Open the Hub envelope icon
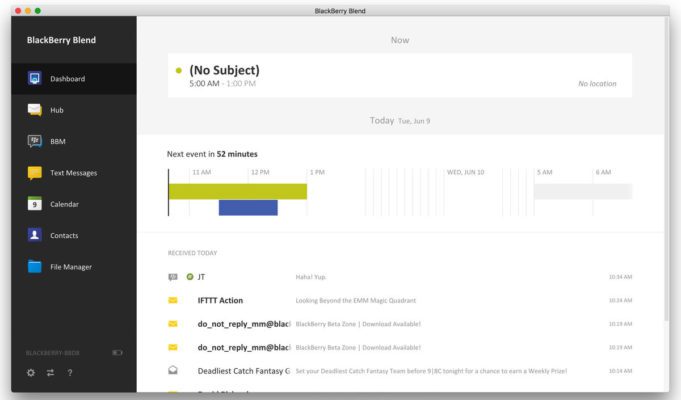This screenshot has height=400, width=681. point(34,110)
